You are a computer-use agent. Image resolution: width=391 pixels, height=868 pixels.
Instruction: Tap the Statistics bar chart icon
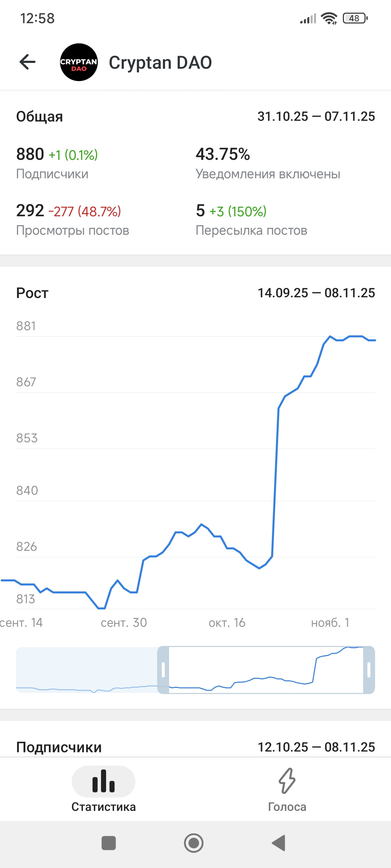(104, 781)
